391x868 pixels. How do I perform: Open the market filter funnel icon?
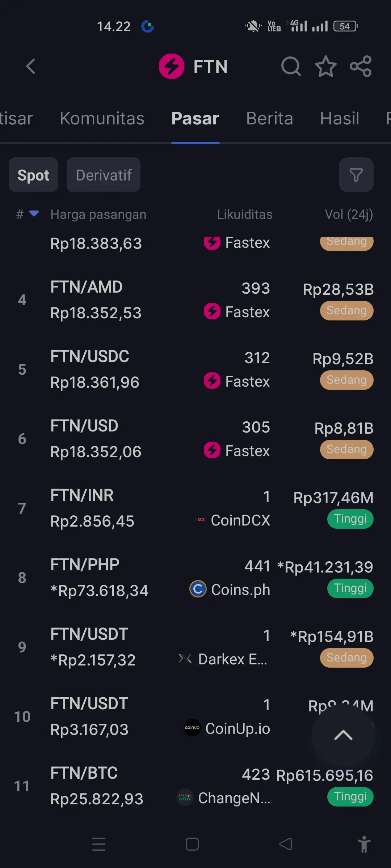356,175
